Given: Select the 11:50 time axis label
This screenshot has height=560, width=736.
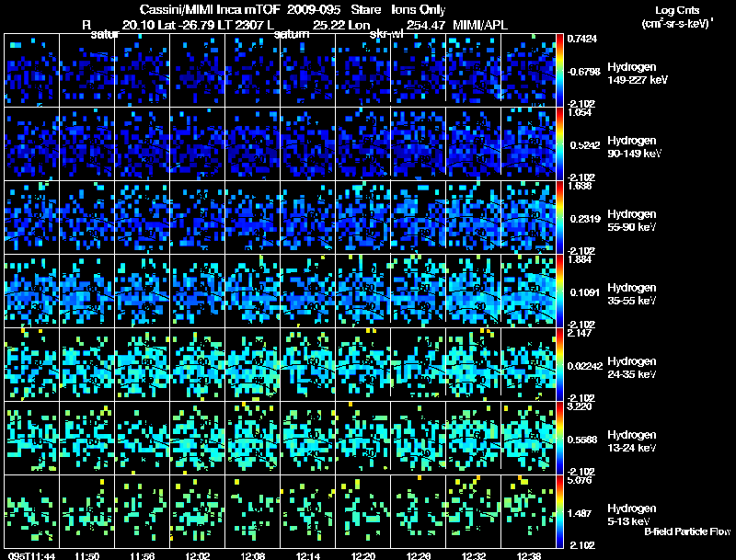Looking at the screenshot, I should tap(86, 556).
